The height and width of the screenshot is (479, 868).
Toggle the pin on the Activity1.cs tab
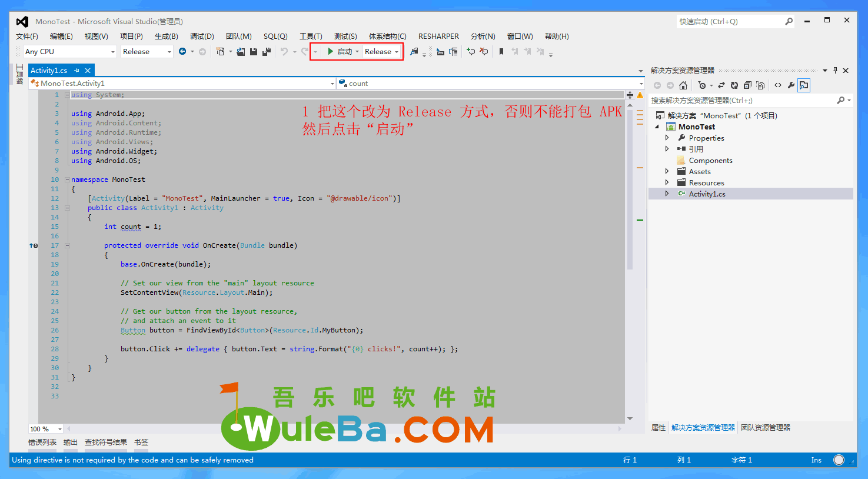coord(77,70)
